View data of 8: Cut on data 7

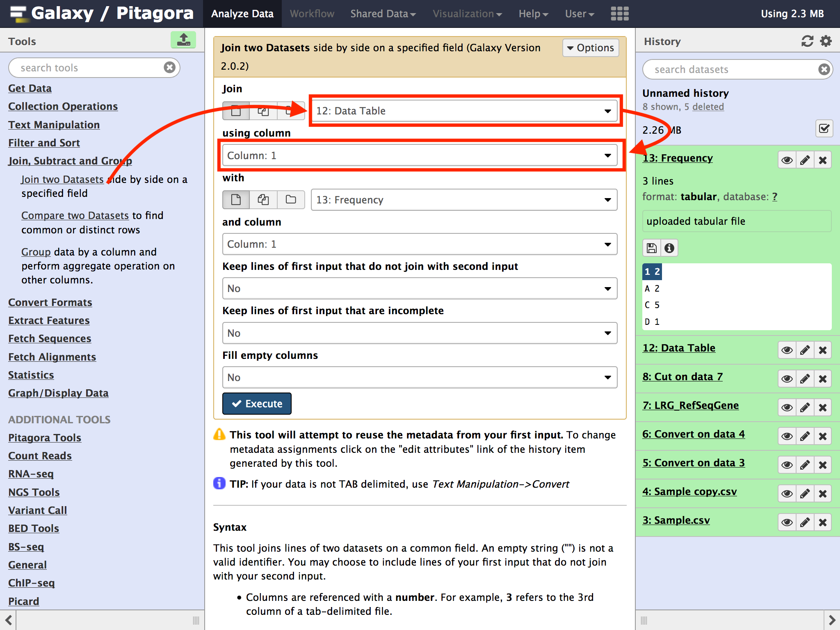click(787, 379)
